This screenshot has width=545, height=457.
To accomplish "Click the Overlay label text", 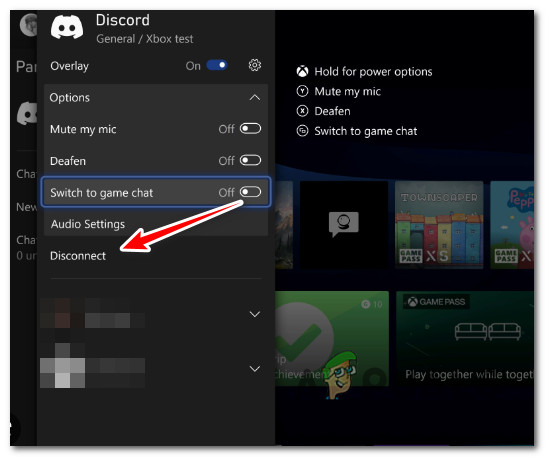I will tap(70, 66).
